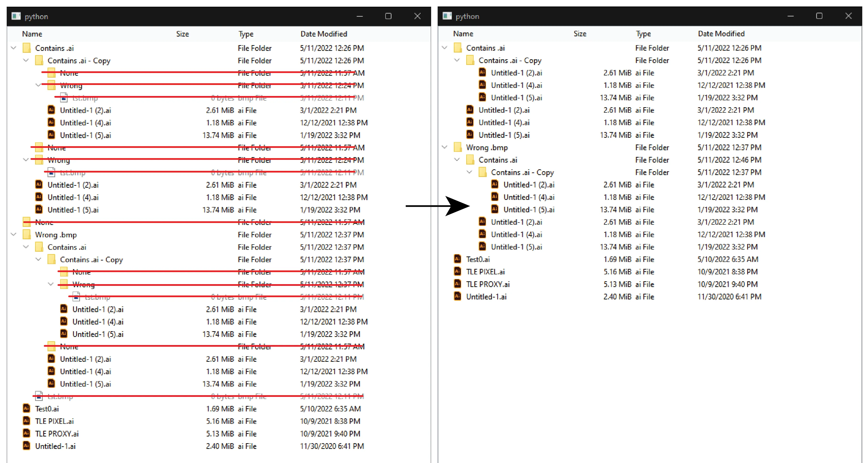
Task: Click Untitled-1.ai icon in right window
Action: 457,296
